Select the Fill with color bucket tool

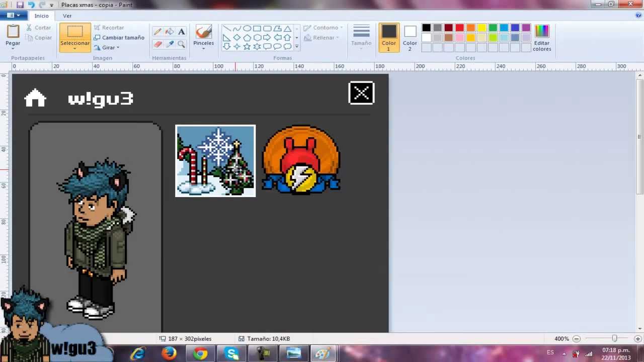click(x=170, y=32)
